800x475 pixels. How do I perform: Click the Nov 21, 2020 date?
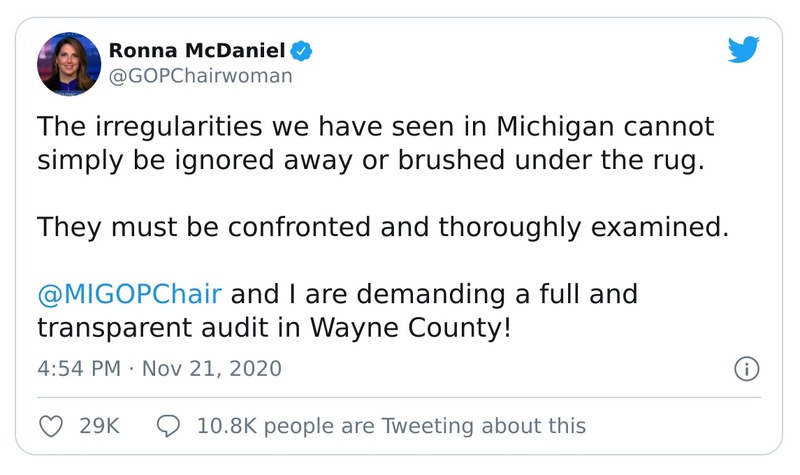click(x=214, y=368)
